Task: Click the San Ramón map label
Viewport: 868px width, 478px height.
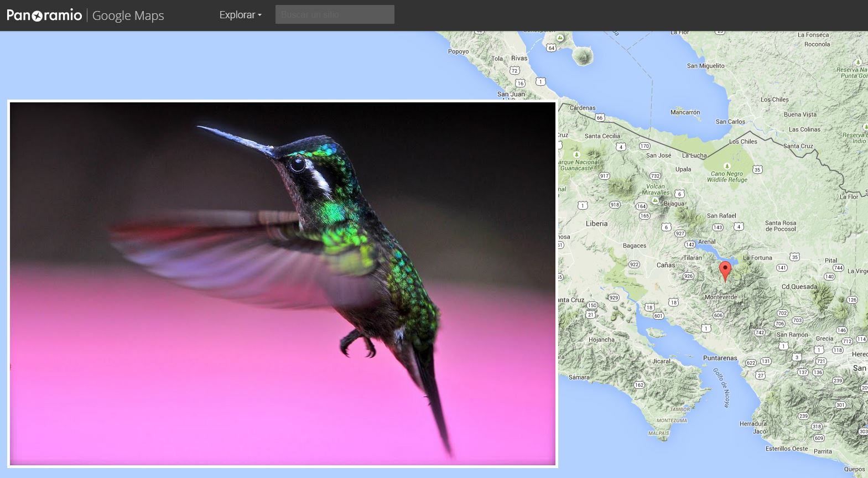Action: 792,335
